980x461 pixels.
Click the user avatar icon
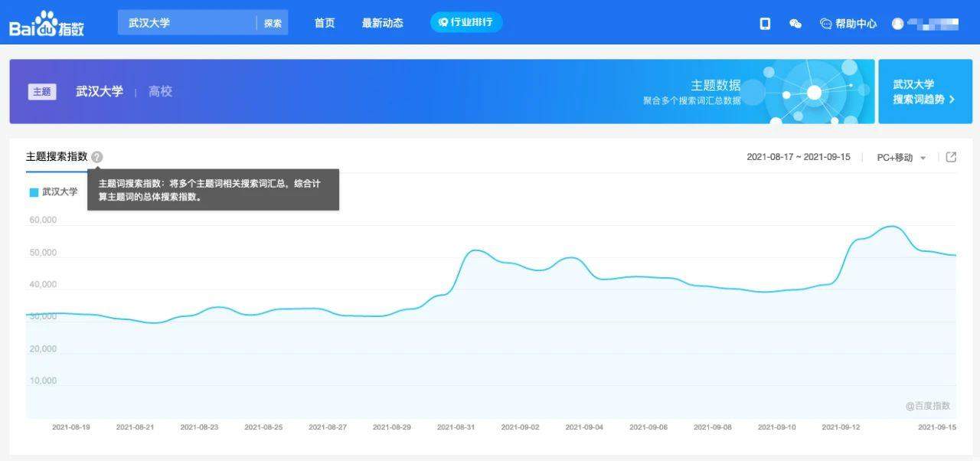click(x=898, y=24)
